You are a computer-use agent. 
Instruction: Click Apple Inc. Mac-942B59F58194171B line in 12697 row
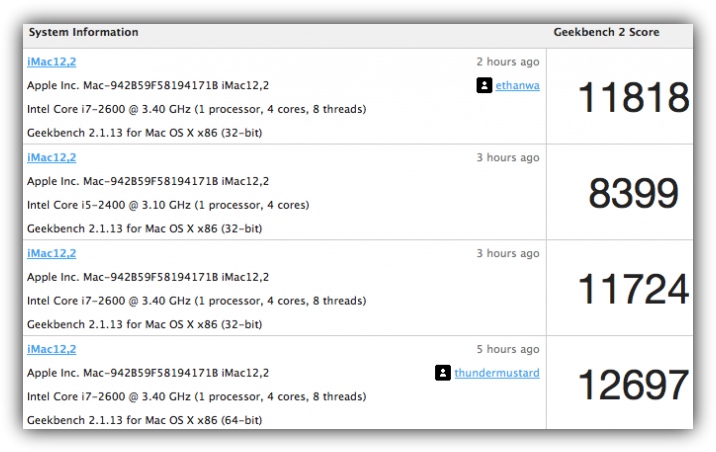tap(148, 373)
